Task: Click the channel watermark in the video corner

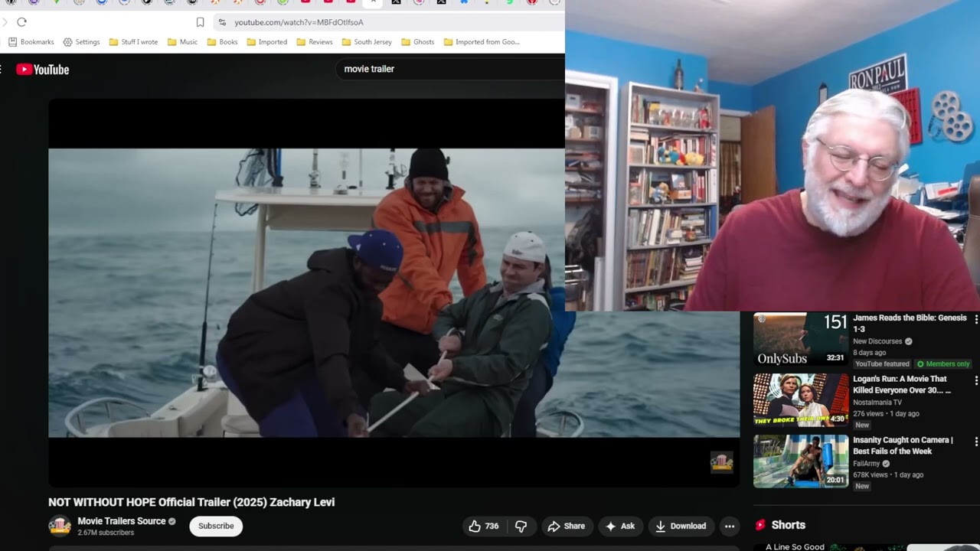Action: [721, 462]
